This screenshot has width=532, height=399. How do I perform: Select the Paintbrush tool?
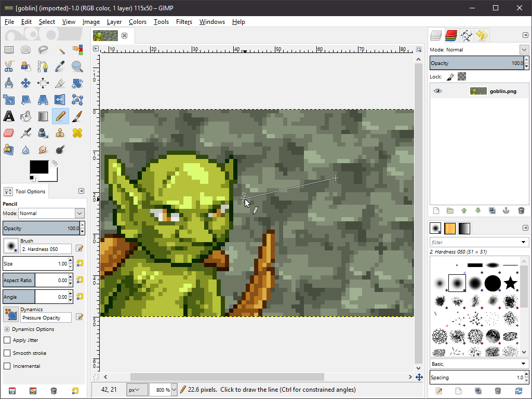click(x=77, y=116)
